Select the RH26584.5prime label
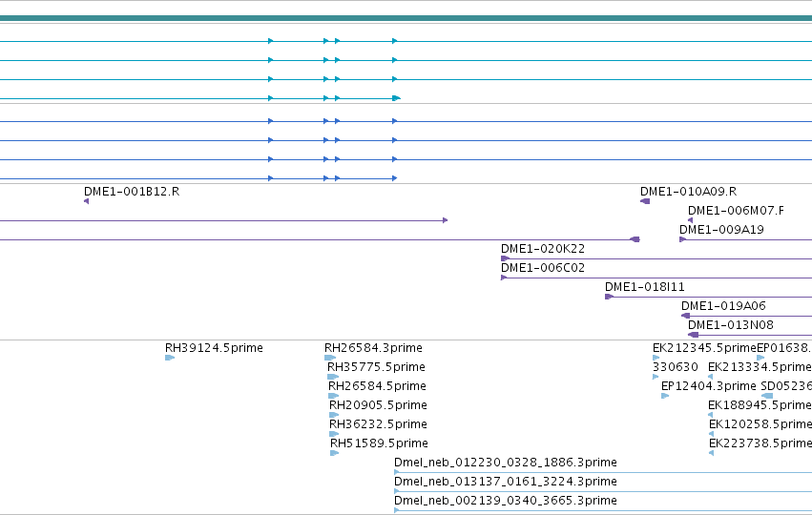 coord(377,386)
